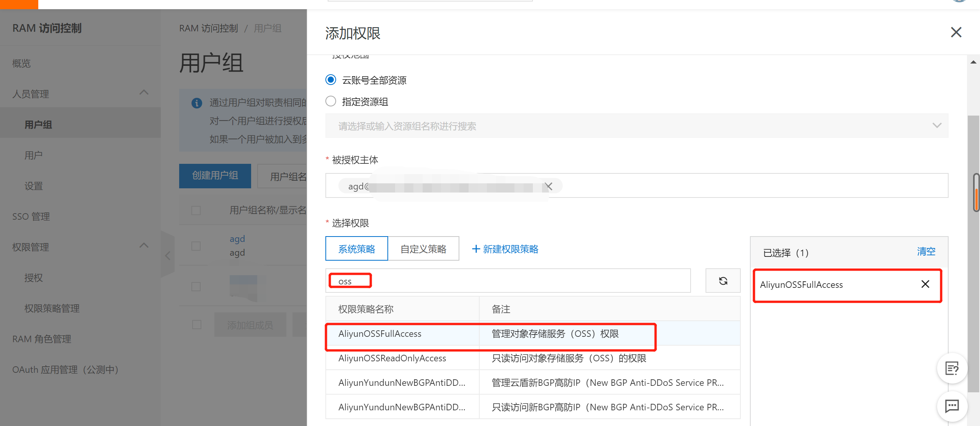The image size is (980, 426).
Task: Close the 添加权限 panel
Action: (x=956, y=32)
